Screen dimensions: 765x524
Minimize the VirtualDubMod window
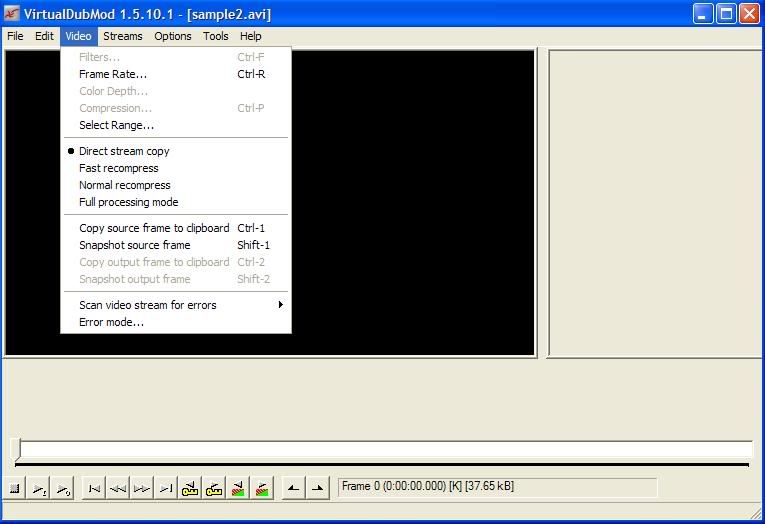(x=703, y=14)
